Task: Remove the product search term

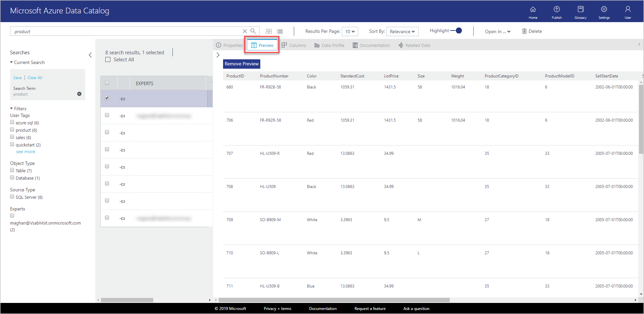Action: 79,94
